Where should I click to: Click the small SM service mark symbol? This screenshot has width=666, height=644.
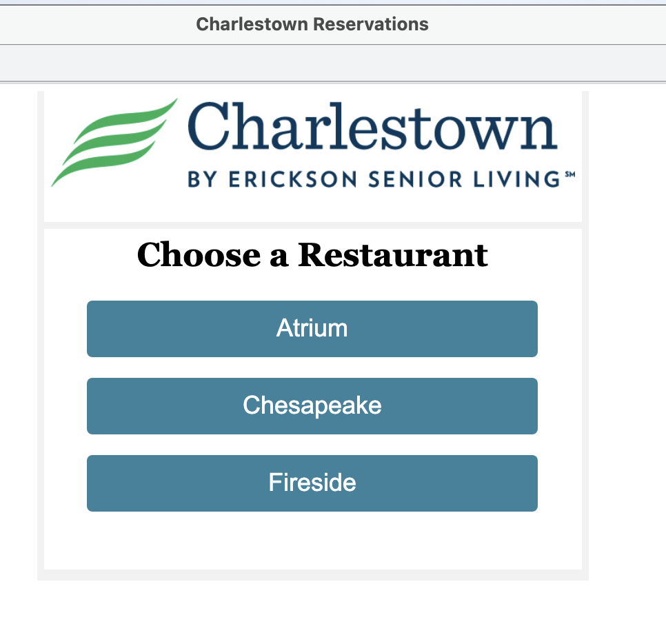[569, 175]
